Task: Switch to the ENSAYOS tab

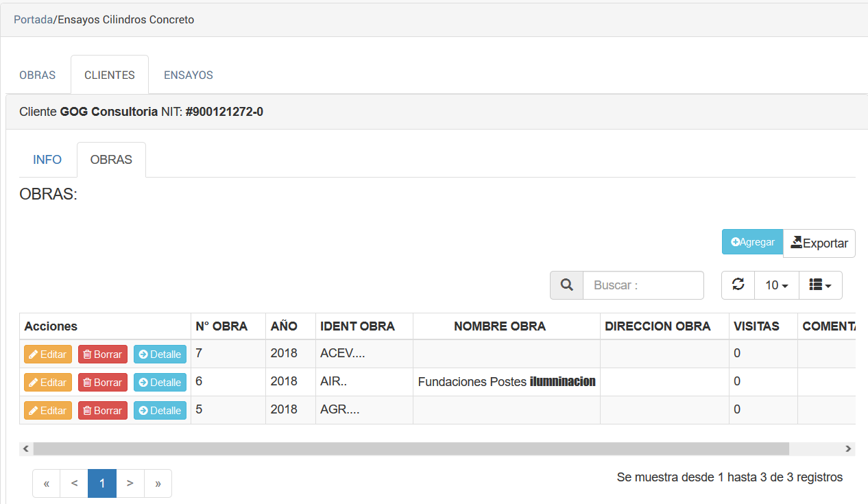Action: click(188, 75)
